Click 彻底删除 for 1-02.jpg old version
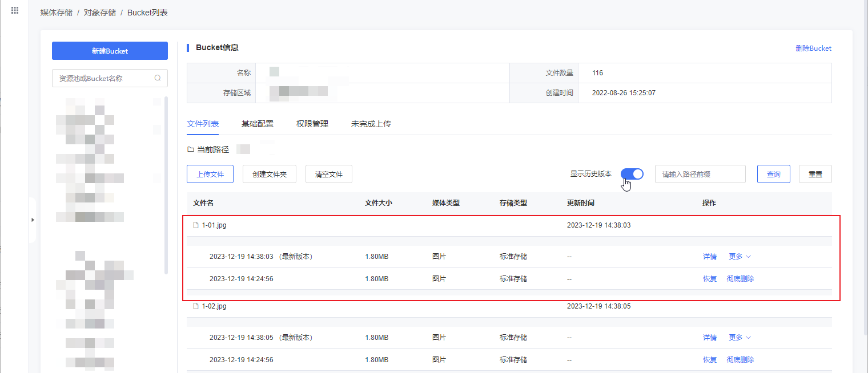The image size is (868, 373). click(x=740, y=360)
